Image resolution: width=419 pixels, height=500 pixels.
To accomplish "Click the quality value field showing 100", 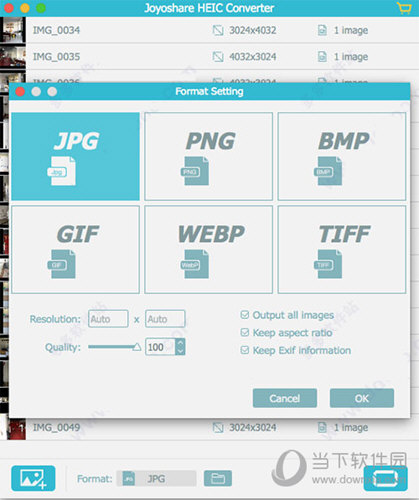I will pos(160,347).
